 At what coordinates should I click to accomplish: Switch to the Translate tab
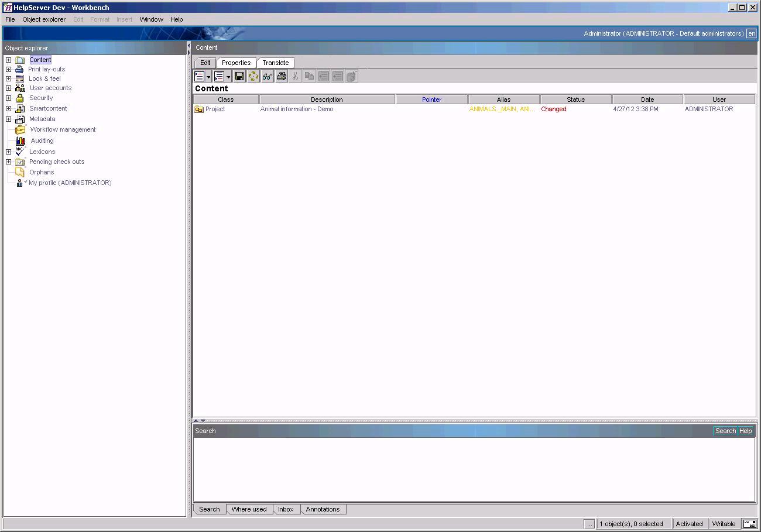tap(275, 62)
